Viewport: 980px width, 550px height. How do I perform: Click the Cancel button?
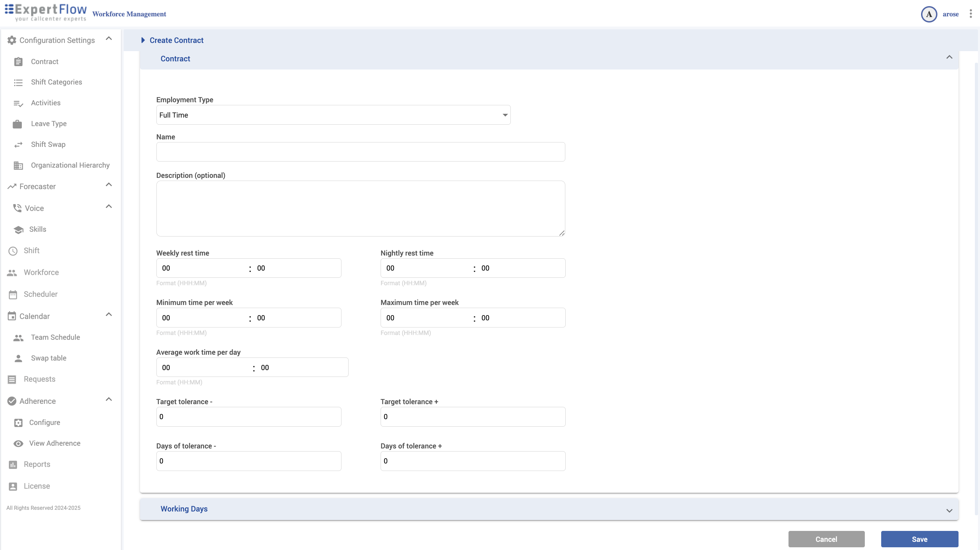pyautogui.click(x=826, y=539)
